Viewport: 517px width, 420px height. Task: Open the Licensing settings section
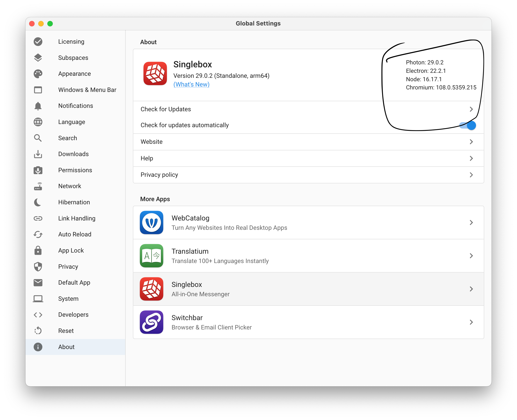coord(75,42)
